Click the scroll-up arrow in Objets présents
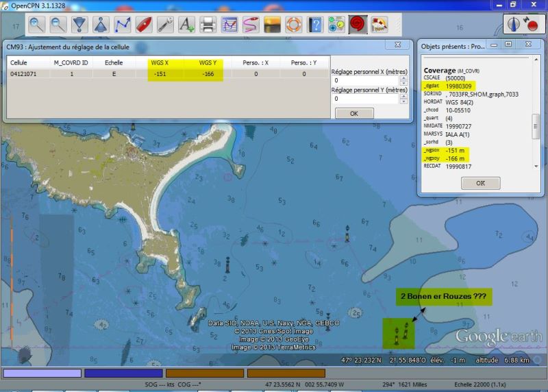The width and height of the screenshot is (548, 392). [x=536, y=60]
